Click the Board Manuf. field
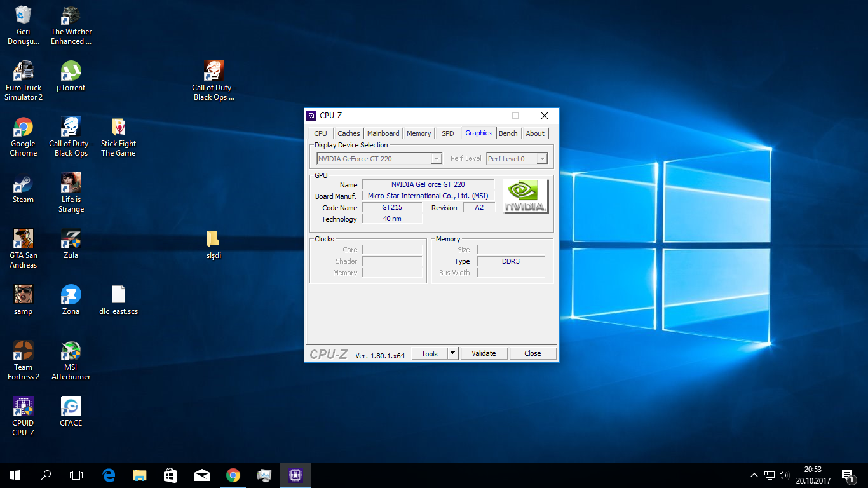 428,196
